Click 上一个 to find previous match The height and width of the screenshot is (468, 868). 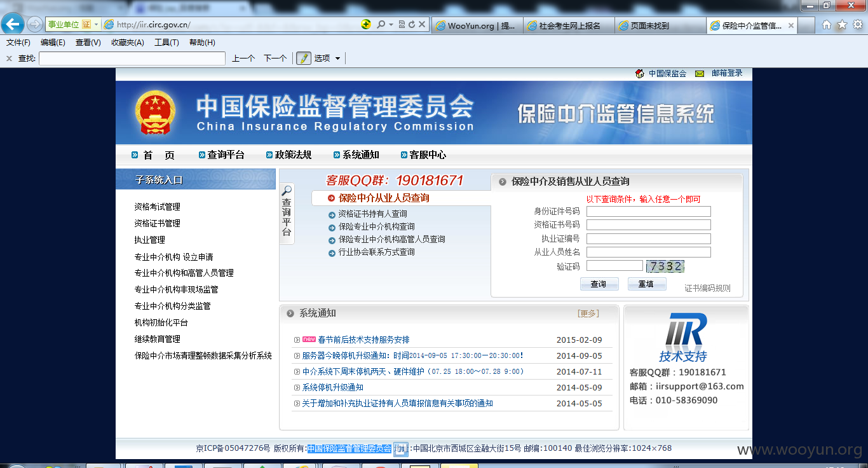(243, 59)
